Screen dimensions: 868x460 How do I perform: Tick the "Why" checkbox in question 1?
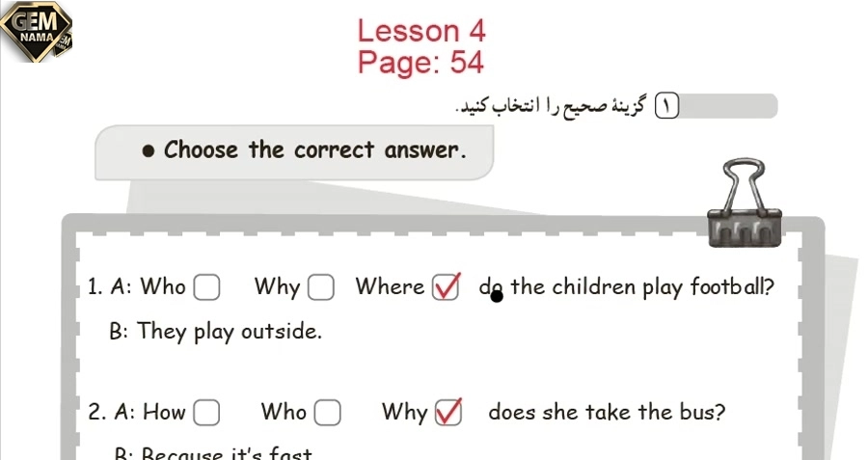click(321, 287)
